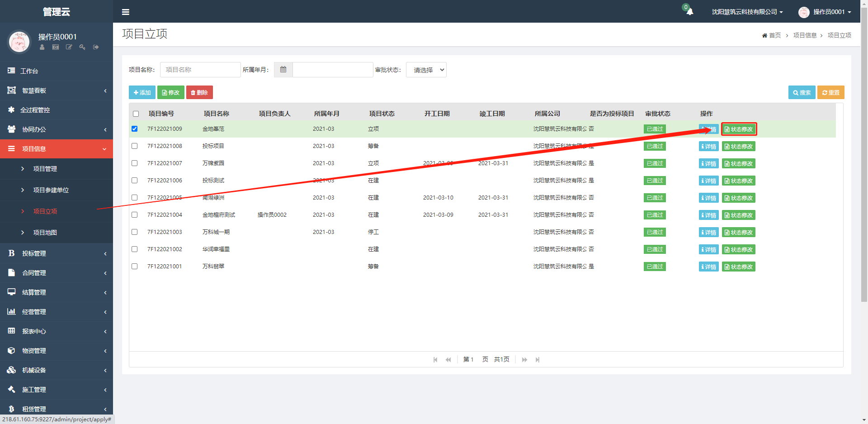Toggle the select-all checkbox in table header
The image size is (868, 424).
point(136,114)
